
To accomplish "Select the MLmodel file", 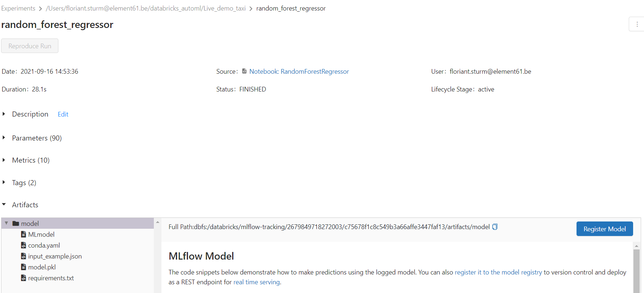I will (x=41, y=234).
